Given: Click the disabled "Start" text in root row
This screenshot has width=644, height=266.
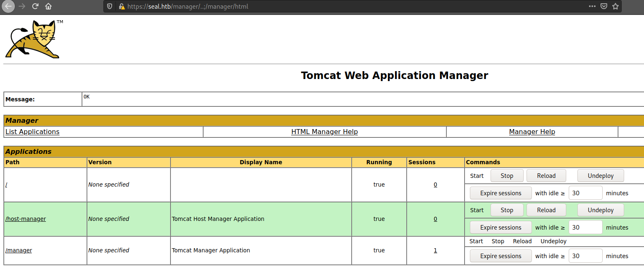Looking at the screenshot, I should pyautogui.click(x=477, y=176).
